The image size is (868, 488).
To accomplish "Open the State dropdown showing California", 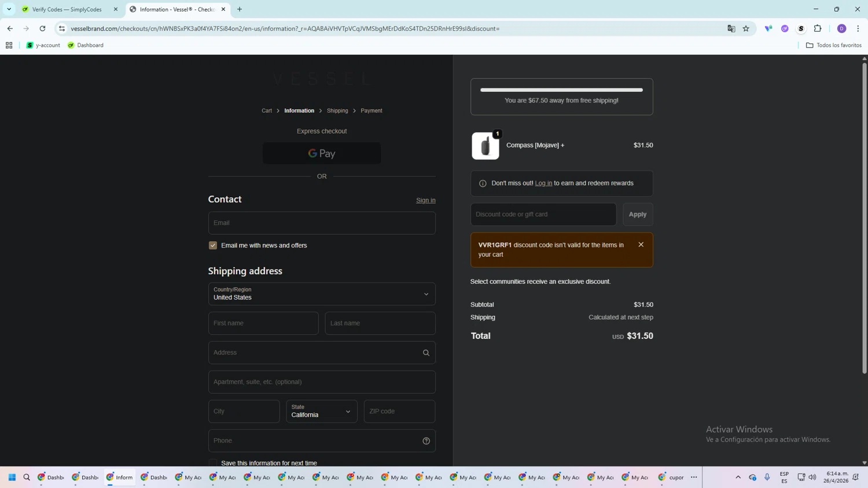I will pyautogui.click(x=322, y=412).
